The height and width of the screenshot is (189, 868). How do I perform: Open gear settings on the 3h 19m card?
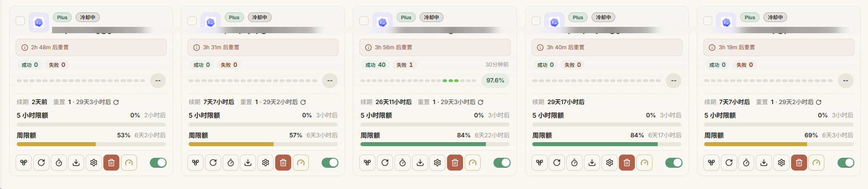(781, 163)
